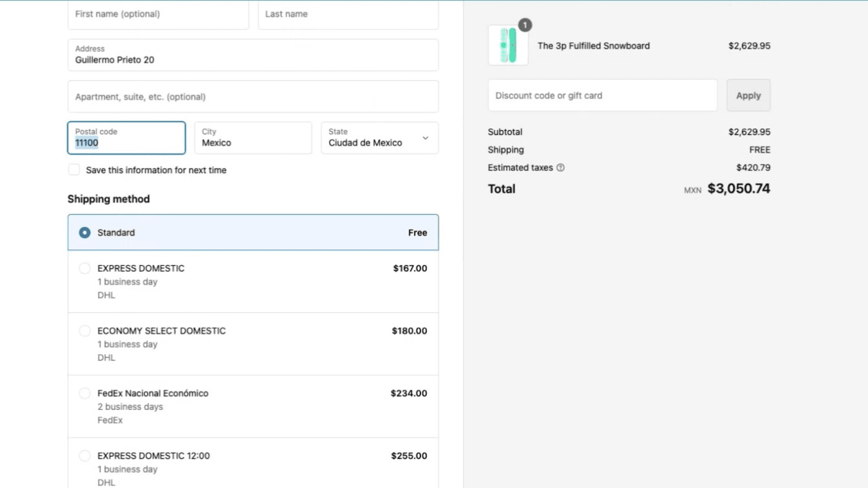Click The 3p Fulfilled Snowboard product name
868x488 pixels.
click(593, 46)
